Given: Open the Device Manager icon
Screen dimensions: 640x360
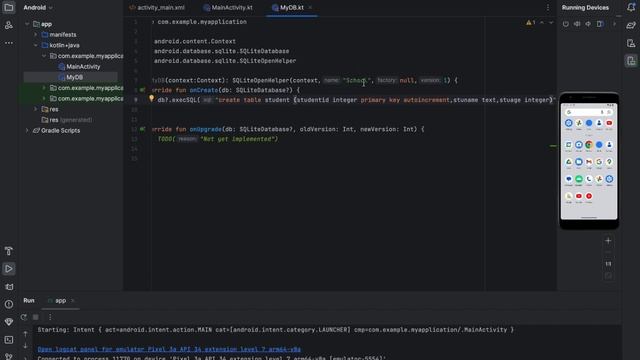Looking at the screenshot, I should 631,43.
